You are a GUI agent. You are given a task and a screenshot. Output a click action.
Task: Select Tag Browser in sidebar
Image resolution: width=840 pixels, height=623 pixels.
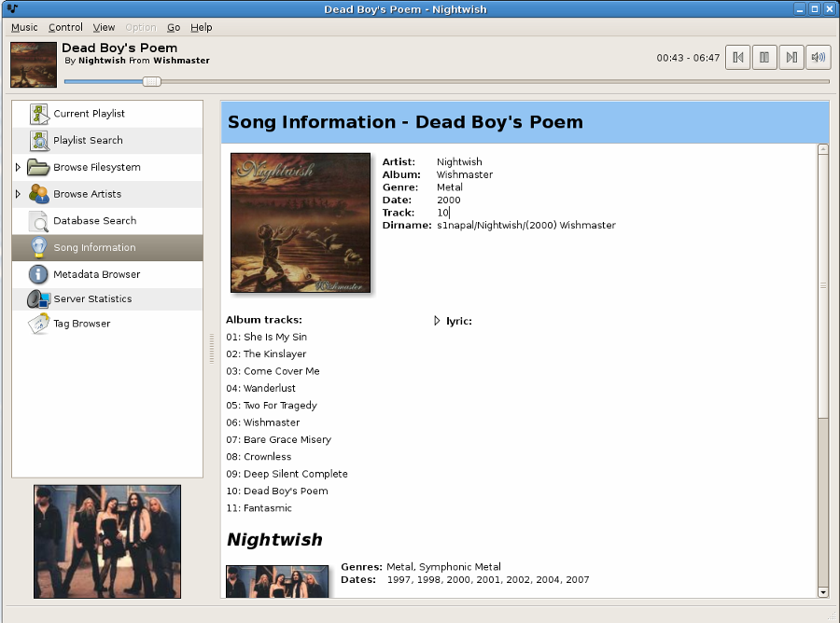(107, 324)
